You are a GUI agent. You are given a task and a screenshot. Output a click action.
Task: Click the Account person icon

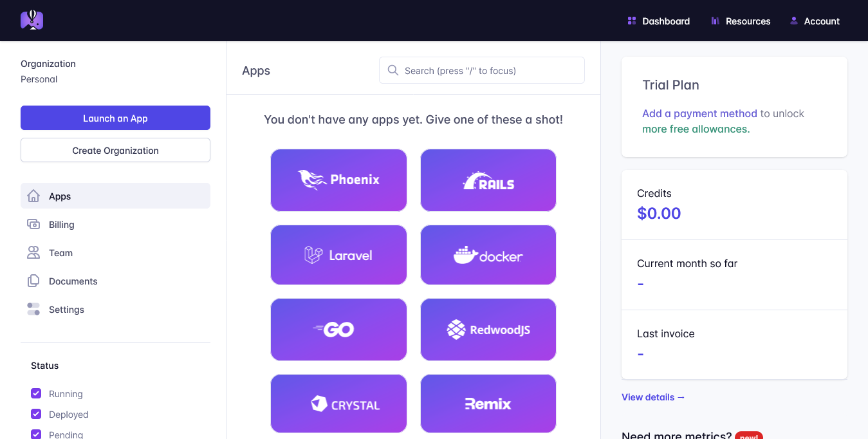[x=794, y=21]
